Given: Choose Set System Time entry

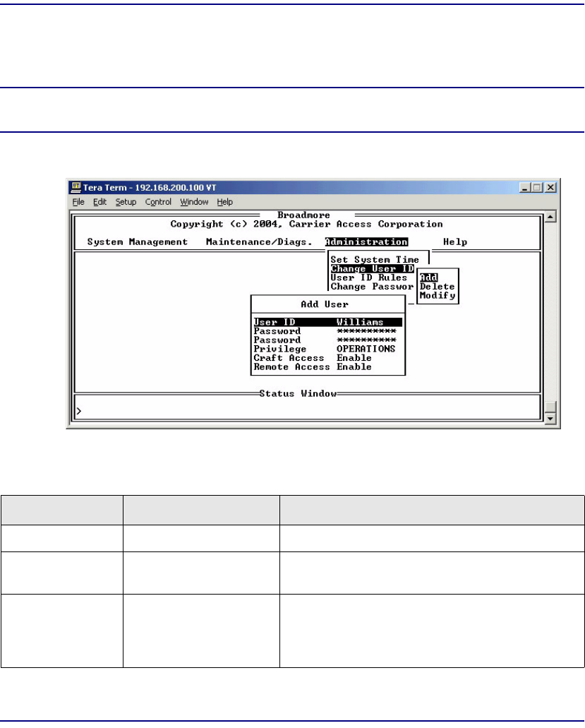Looking at the screenshot, I should (375, 260).
